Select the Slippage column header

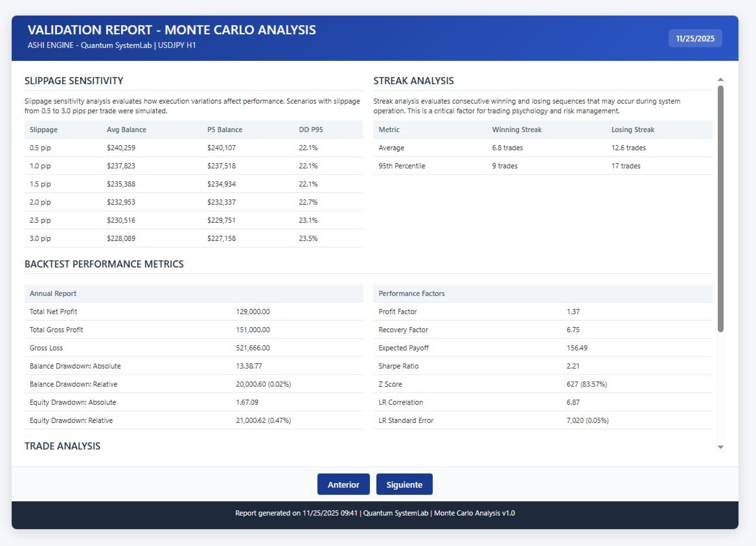click(43, 130)
